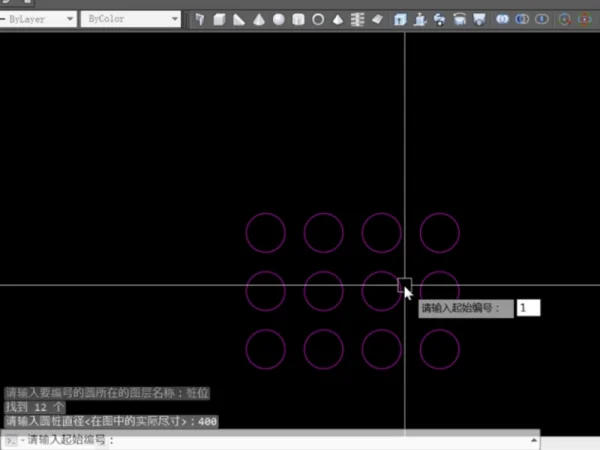Select the Torus solid tool
This screenshot has height=450, width=600.
tap(318, 19)
